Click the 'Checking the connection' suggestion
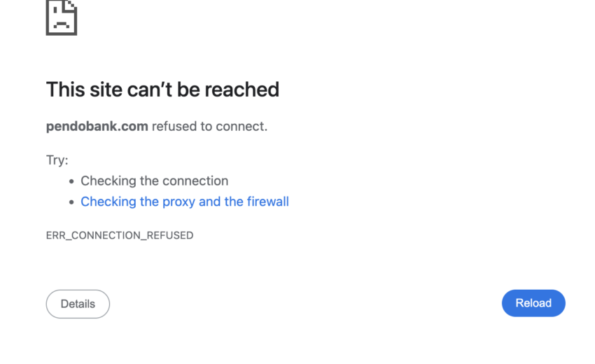This screenshot has height=364, width=595. click(154, 181)
